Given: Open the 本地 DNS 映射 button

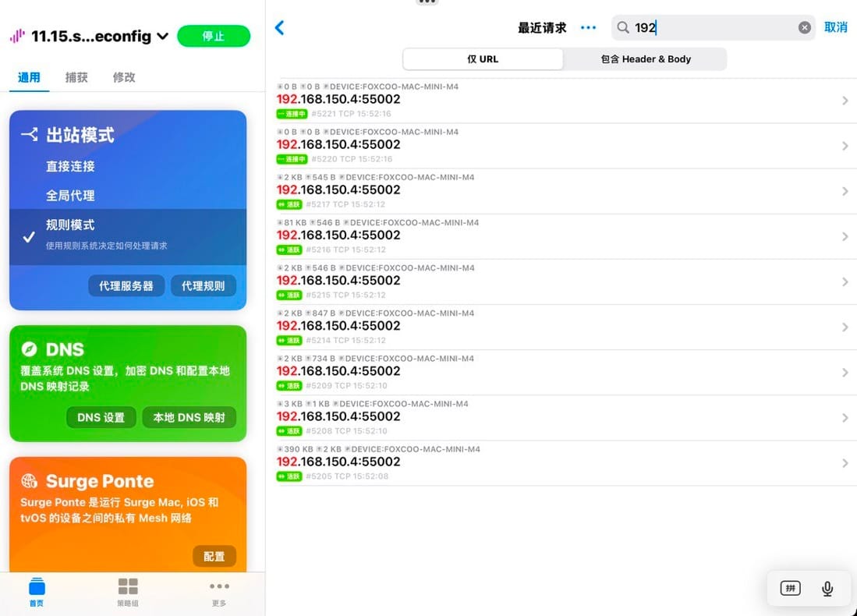Looking at the screenshot, I should coord(189,418).
